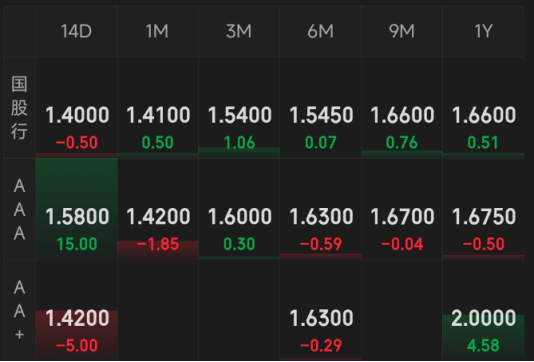Open AAA 1Y cell 1.6750

(483, 209)
